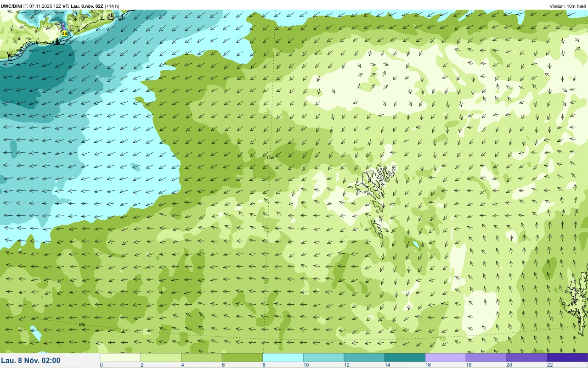Click the legend tick label '8'
This screenshot has height=368, width=588.
pyautogui.click(x=264, y=365)
